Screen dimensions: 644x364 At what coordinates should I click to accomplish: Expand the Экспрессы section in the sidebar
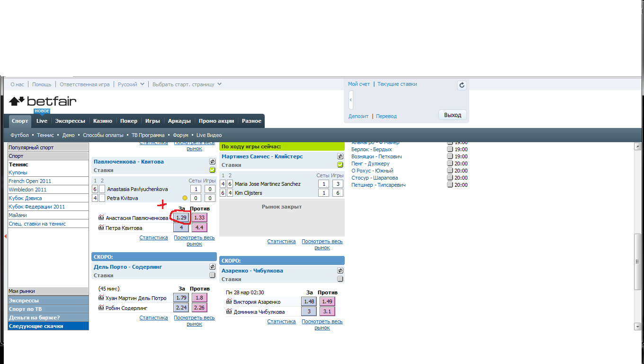pos(48,300)
